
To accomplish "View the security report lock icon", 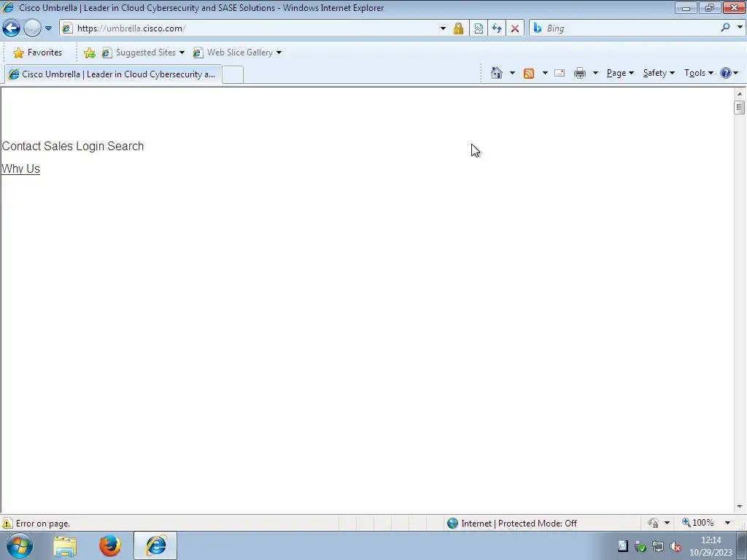I will [x=458, y=28].
